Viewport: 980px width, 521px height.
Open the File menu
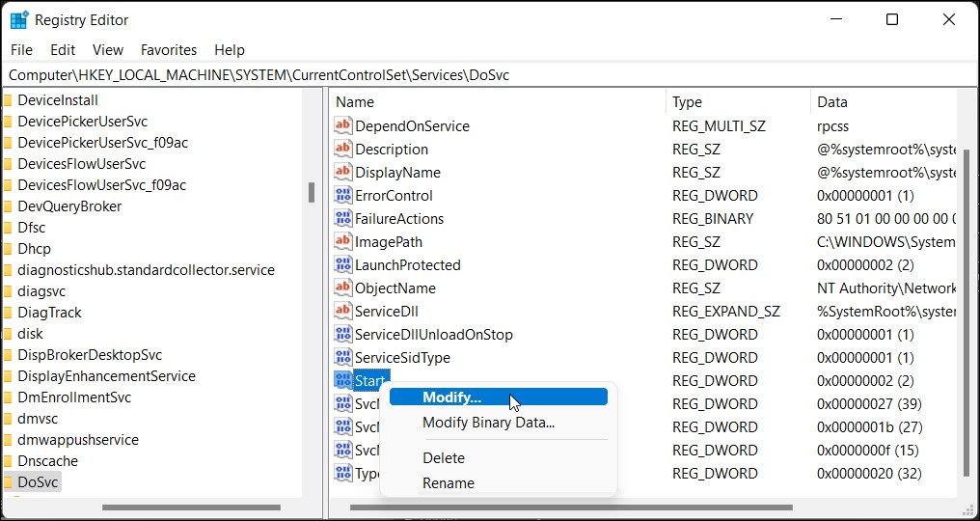click(21, 50)
